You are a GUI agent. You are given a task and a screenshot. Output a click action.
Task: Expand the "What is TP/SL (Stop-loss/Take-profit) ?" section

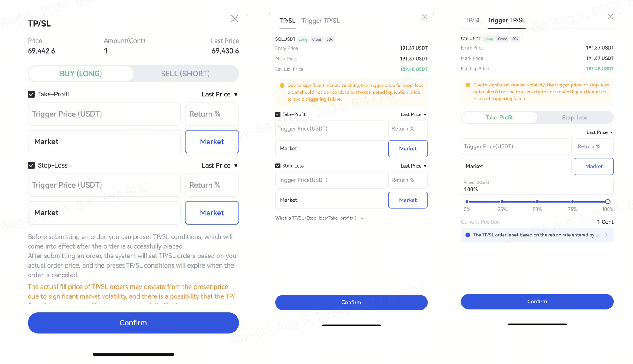click(x=320, y=218)
